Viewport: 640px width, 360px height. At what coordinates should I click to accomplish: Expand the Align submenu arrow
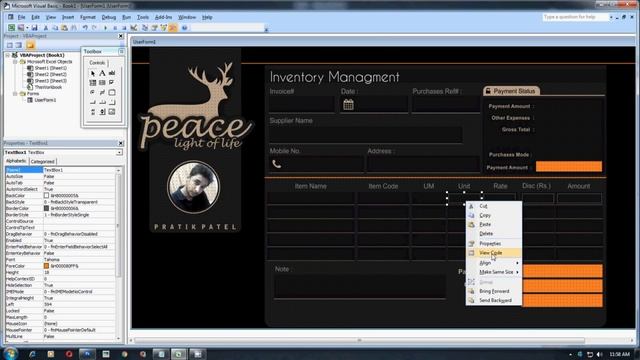point(517,263)
